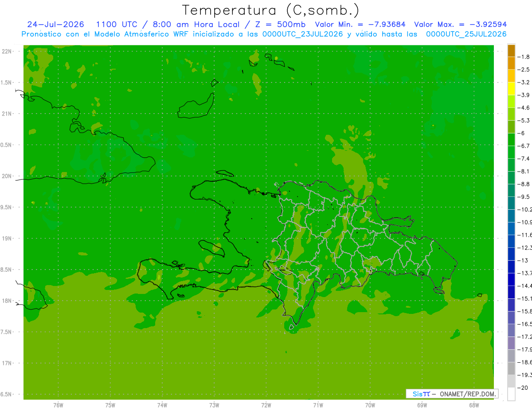This screenshot has height=411, width=532.
Task: Pick the purple swatch between -17.2 and -17.9
Action: [x=511, y=343]
